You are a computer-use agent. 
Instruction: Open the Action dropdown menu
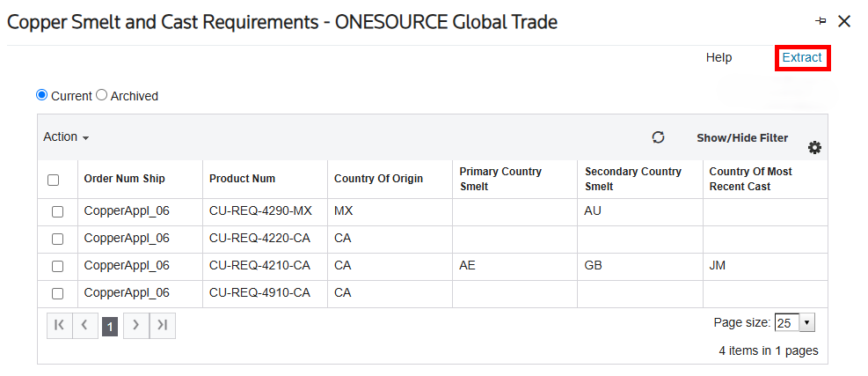(66, 137)
